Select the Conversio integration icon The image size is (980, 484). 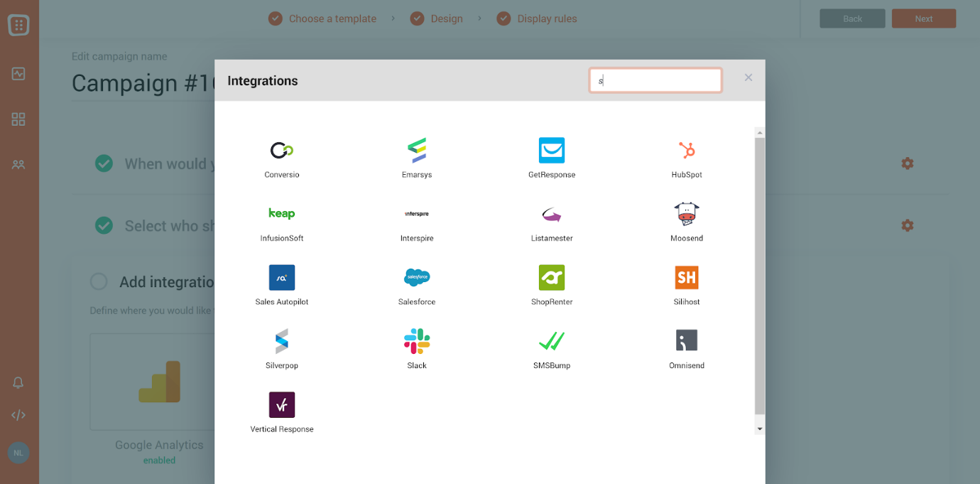[282, 150]
